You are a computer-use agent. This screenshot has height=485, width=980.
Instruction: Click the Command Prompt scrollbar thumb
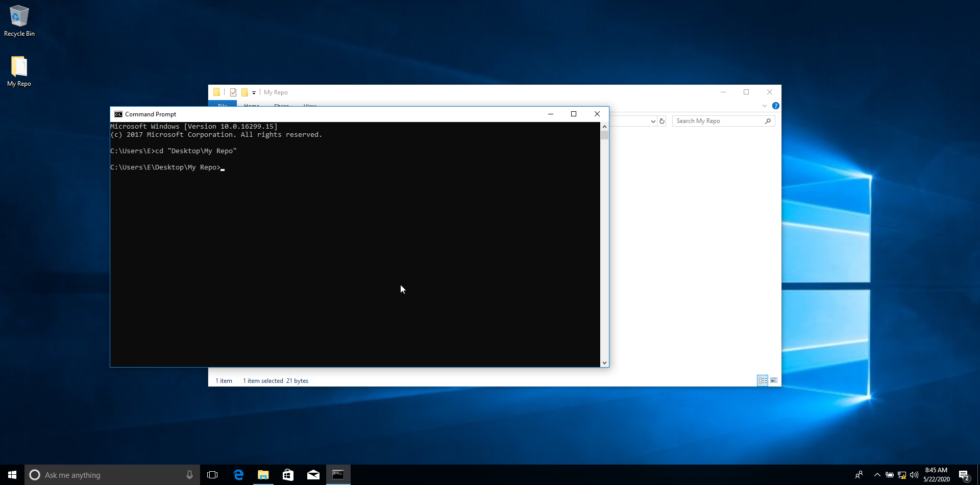tap(604, 135)
